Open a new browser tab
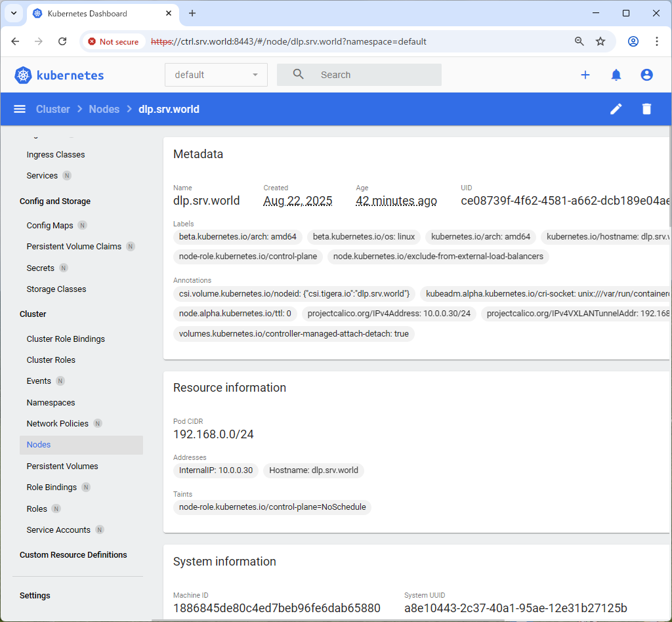Image resolution: width=672 pixels, height=622 pixels. [192, 13]
